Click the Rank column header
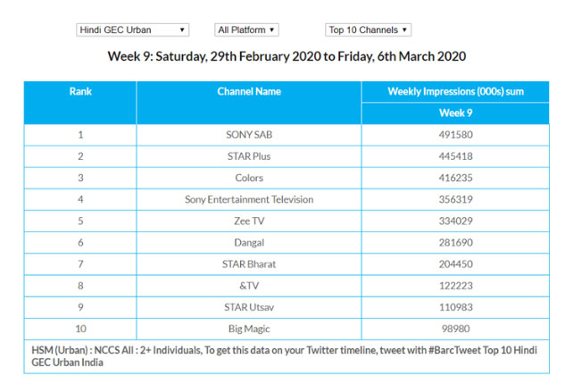This screenshot has width=565, height=392. (x=80, y=92)
